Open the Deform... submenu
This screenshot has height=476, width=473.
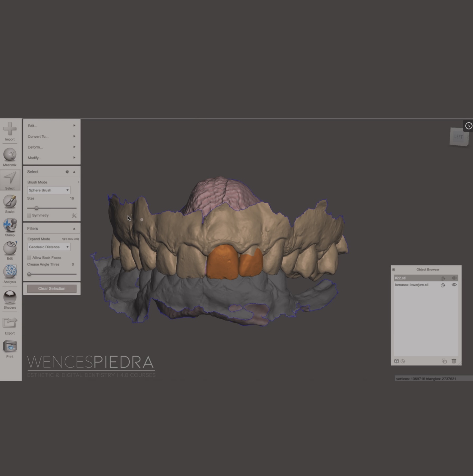click(x=52, y=147)
